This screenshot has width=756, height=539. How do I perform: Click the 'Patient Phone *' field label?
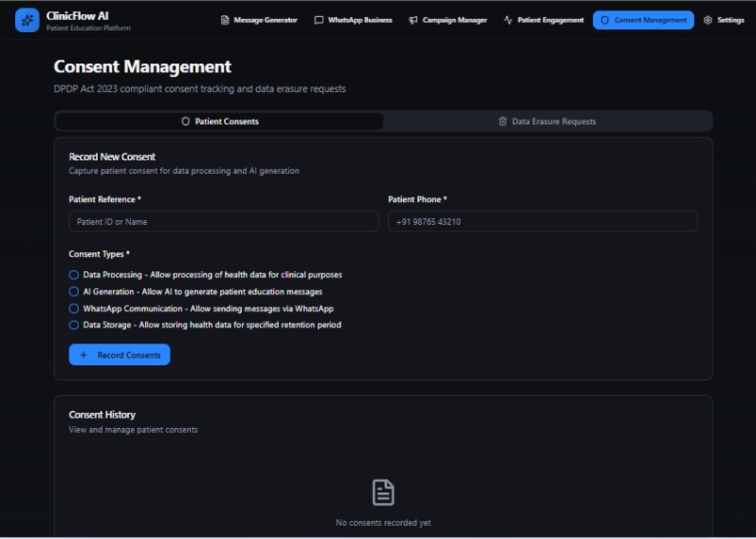point(417,199)
